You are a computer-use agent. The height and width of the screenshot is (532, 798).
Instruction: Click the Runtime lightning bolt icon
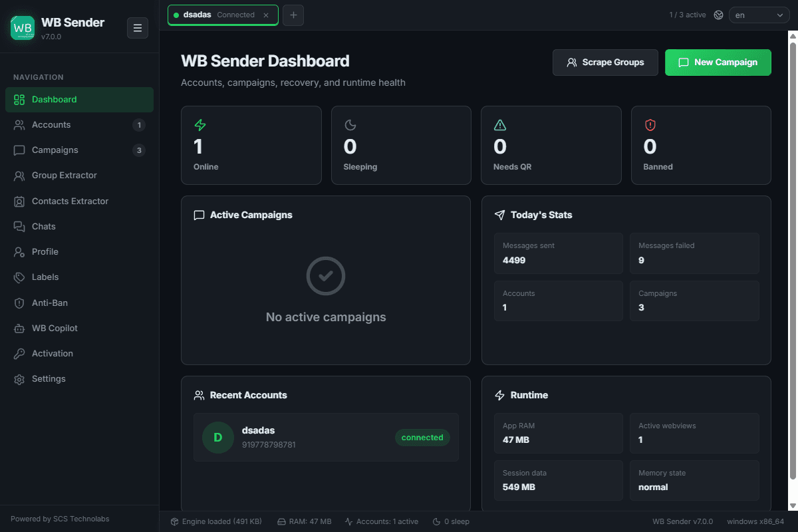pos(500,395)
